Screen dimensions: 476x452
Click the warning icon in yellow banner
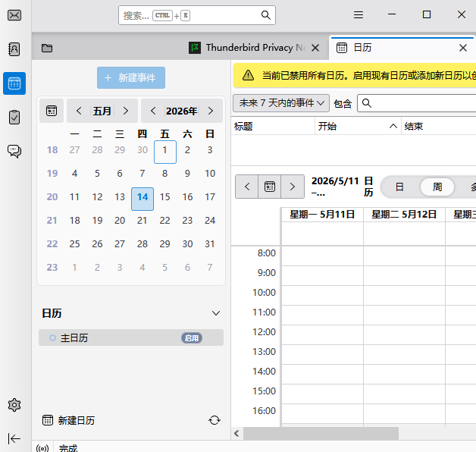tap(249, 75)
